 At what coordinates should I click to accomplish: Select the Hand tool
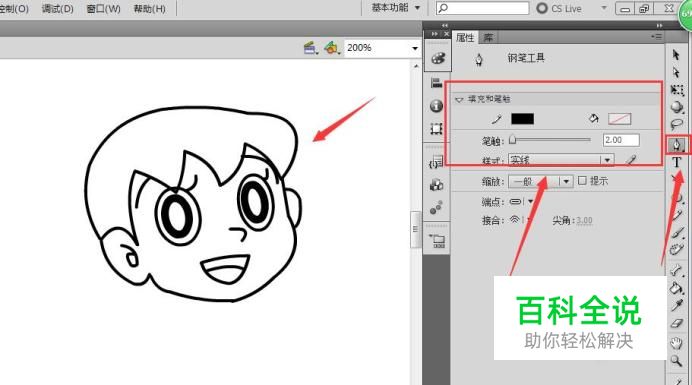point(677,343)
